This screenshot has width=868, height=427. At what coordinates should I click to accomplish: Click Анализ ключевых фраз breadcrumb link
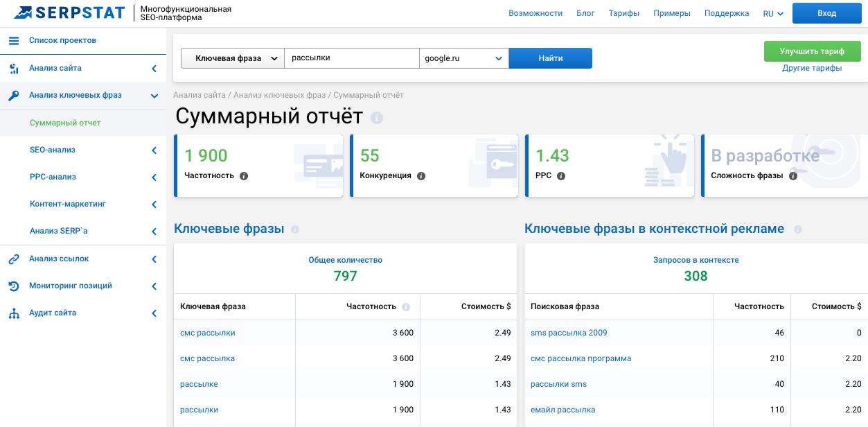279,95
